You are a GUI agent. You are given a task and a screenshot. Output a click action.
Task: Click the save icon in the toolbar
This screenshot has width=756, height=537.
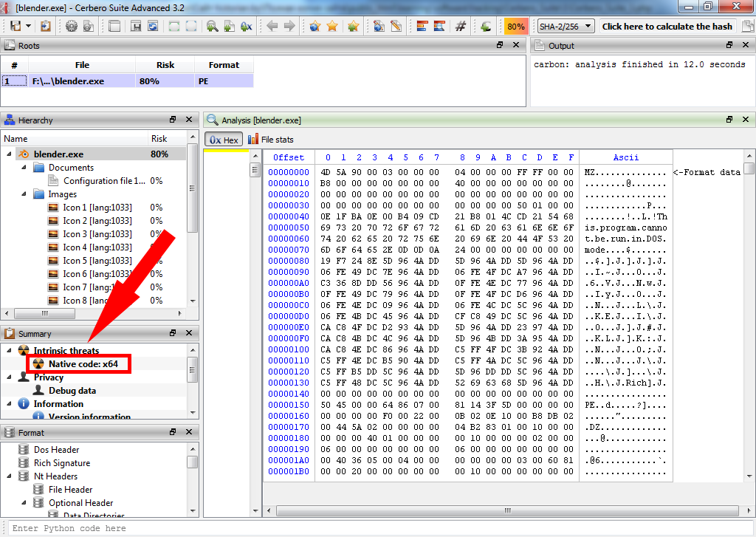136,27
